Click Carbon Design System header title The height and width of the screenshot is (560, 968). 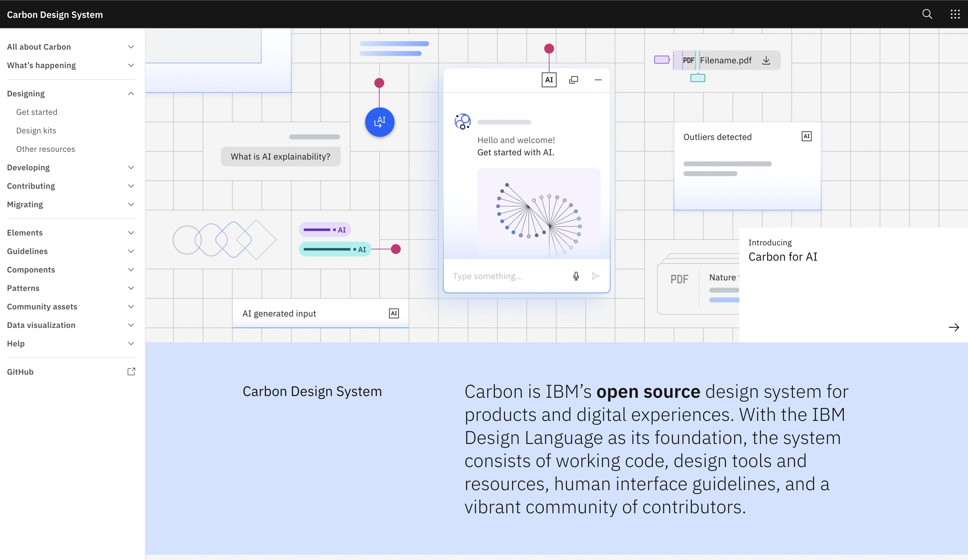pos(55,15)
